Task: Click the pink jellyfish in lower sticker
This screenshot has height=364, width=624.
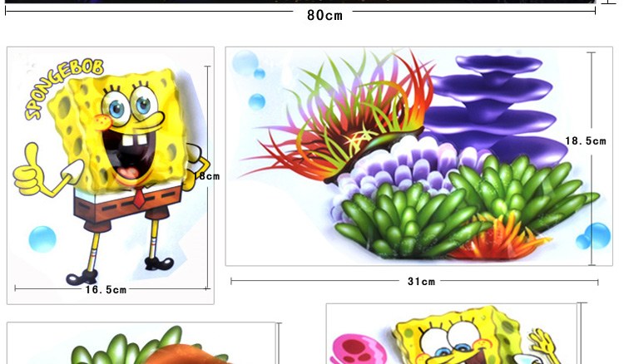Action: point(356,347)
